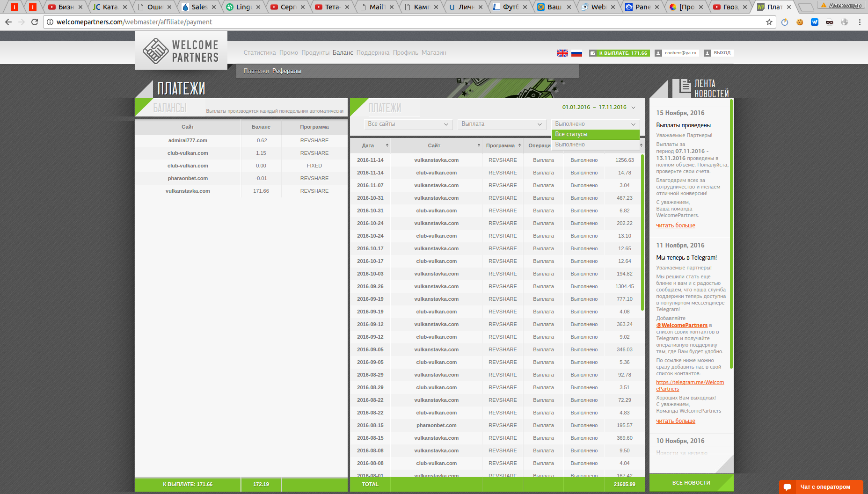Click the site info icon in address bar
This screenshot has height=494, width=868.
click(50, 22)
